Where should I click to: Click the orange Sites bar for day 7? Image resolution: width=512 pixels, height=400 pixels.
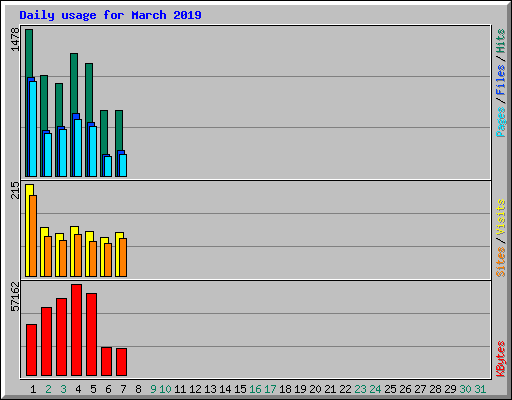[123, 257]
